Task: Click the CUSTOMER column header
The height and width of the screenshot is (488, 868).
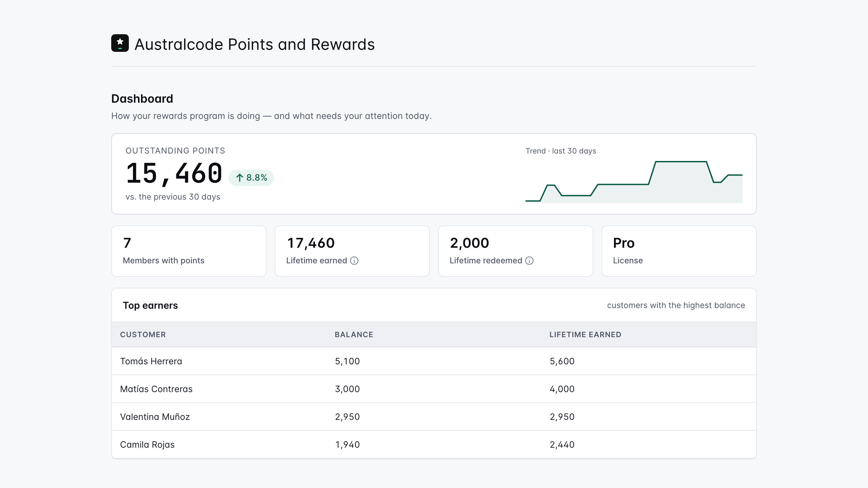Action: click(x=143, y=334)
